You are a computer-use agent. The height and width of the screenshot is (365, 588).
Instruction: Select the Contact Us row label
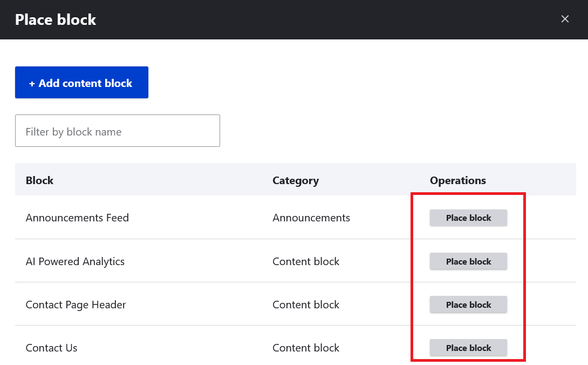point(51,347)
